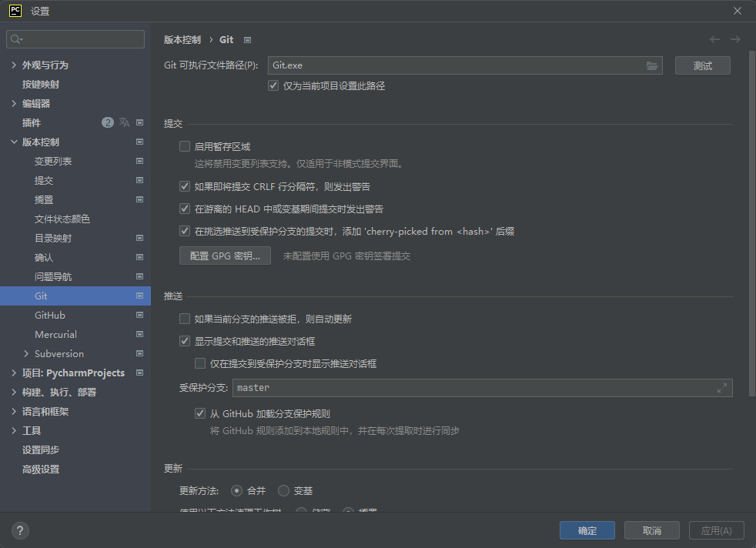756x548 pixels.
Task: Click the settings search input box
Action: 75,39
